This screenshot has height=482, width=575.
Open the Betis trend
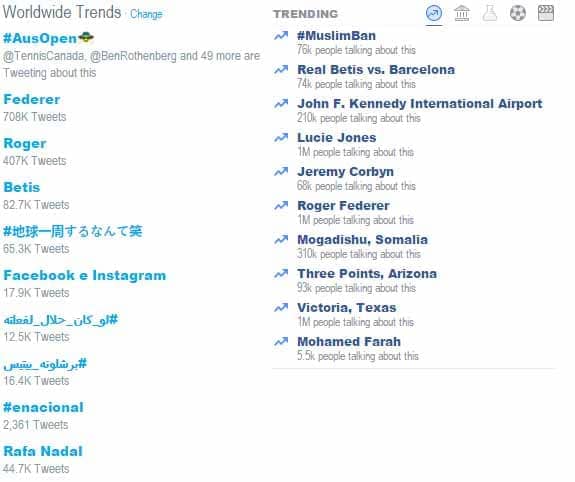pos(22,187)
